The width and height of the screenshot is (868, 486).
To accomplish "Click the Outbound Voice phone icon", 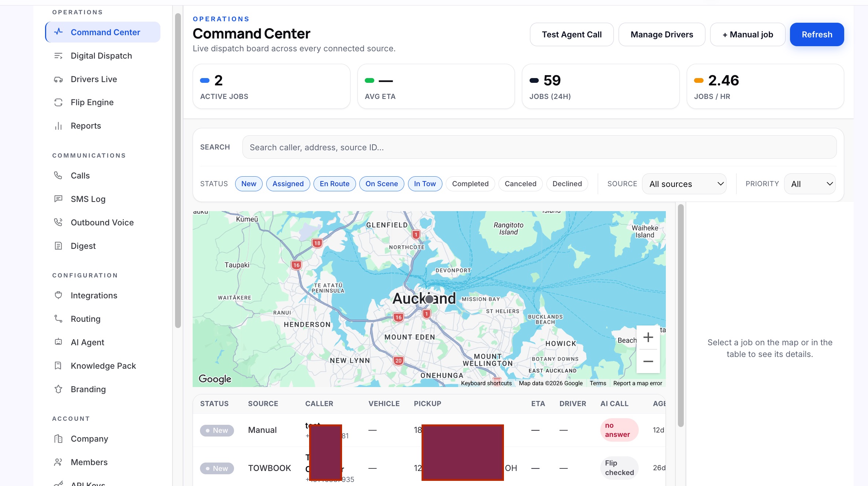I will click(58, 222).
